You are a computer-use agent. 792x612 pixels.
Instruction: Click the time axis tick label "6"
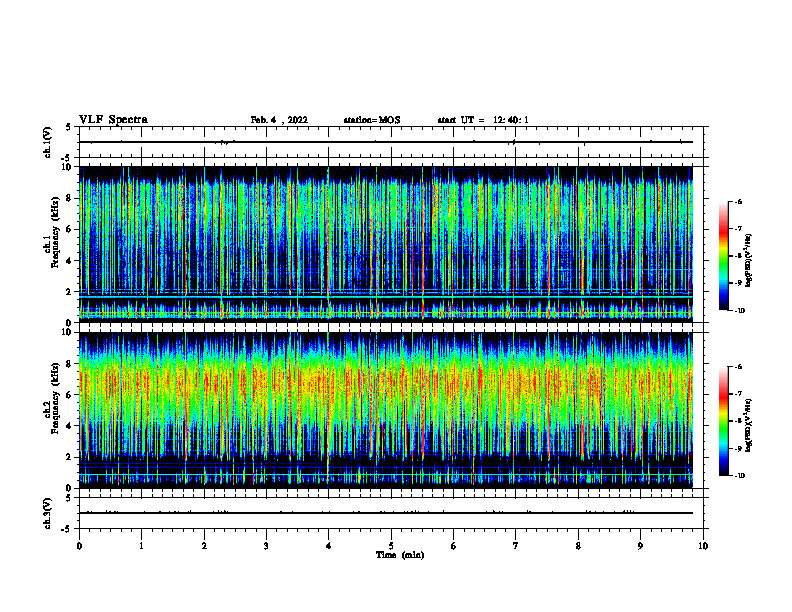pos(454,546)
